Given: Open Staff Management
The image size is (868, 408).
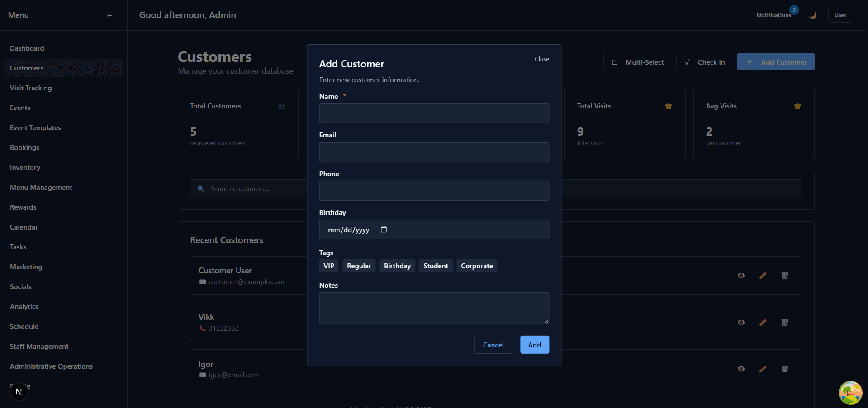Looking at the screenshot, I should click(63, 347).
